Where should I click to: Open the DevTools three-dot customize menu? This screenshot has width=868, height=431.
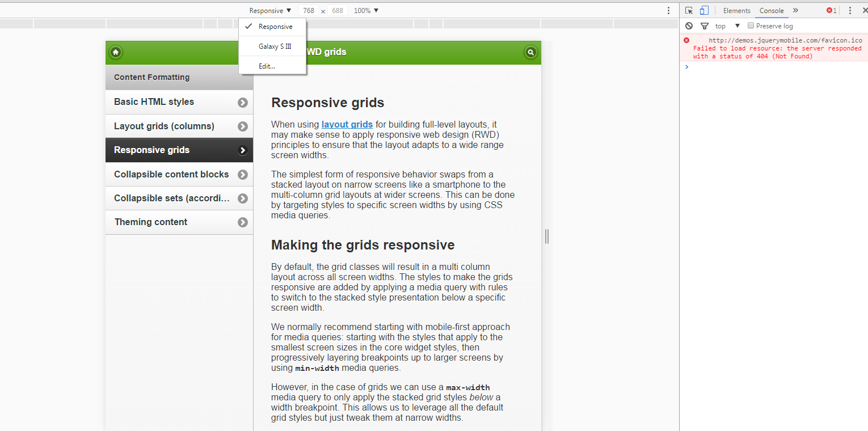850,10
